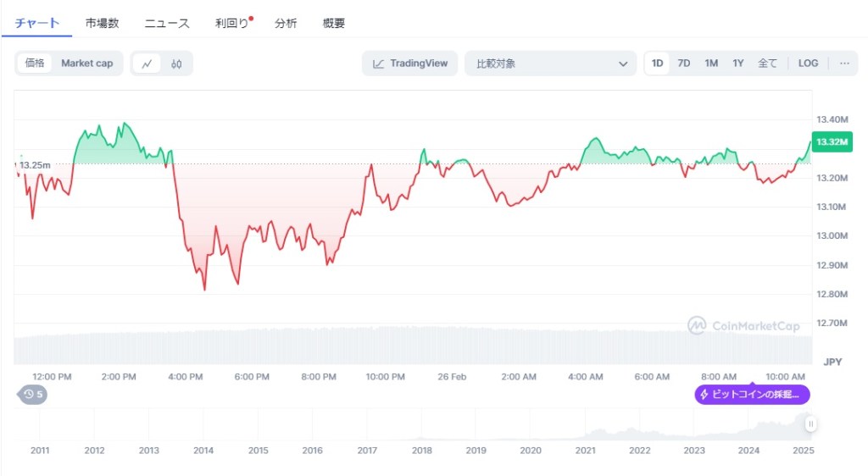
Task: Open the 利回り yield tab
Action: click(232, 24)
